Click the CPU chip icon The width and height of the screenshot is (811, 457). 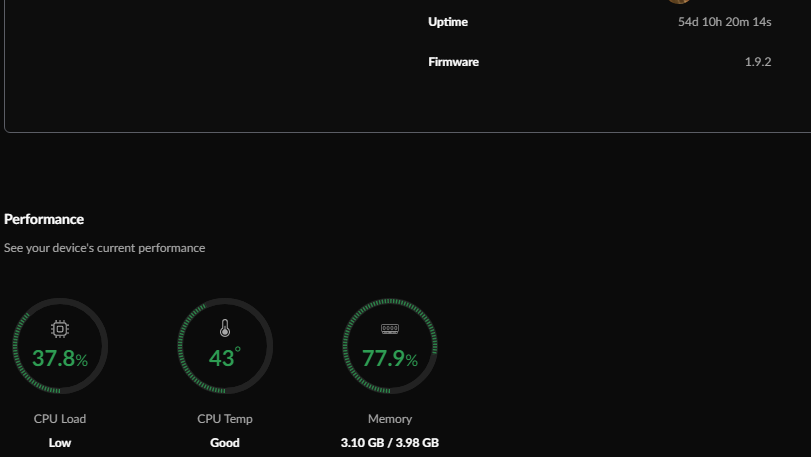pyautogui.click(x=60, y=328)
